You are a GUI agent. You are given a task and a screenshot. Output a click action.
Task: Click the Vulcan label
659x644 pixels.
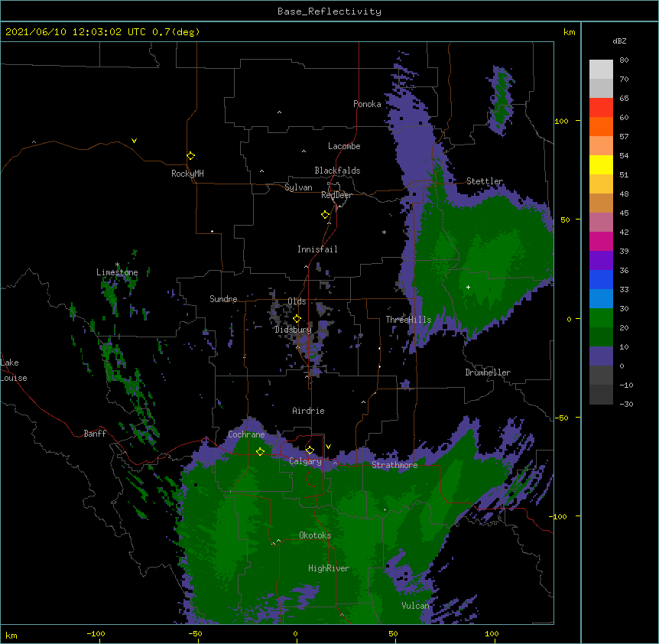pos(415,606)
